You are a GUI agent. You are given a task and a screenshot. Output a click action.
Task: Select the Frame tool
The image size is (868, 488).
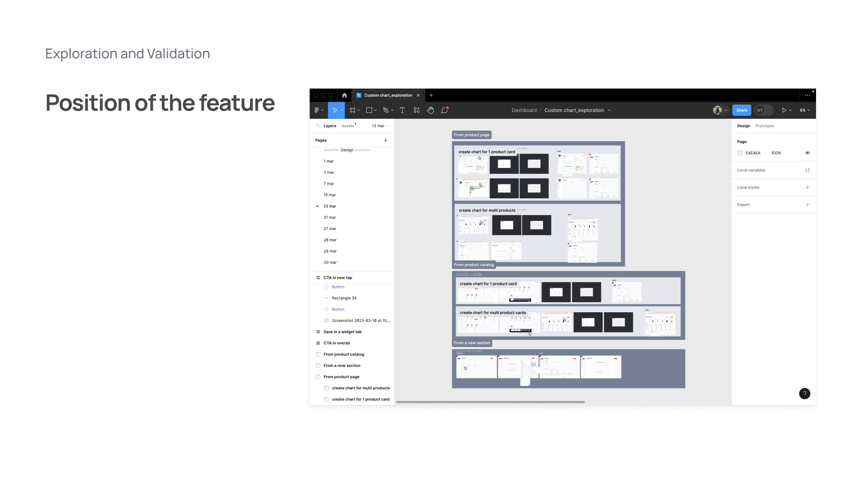353,110
